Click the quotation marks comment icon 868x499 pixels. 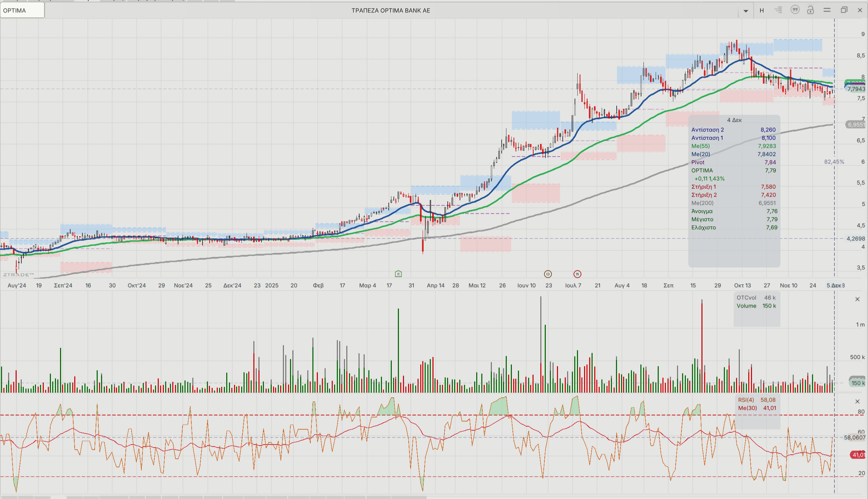pos(795,10)
